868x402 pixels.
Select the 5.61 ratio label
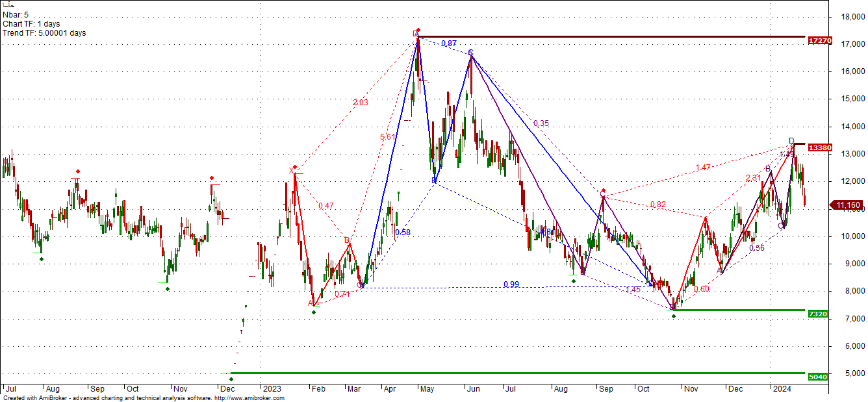point(388,137)
